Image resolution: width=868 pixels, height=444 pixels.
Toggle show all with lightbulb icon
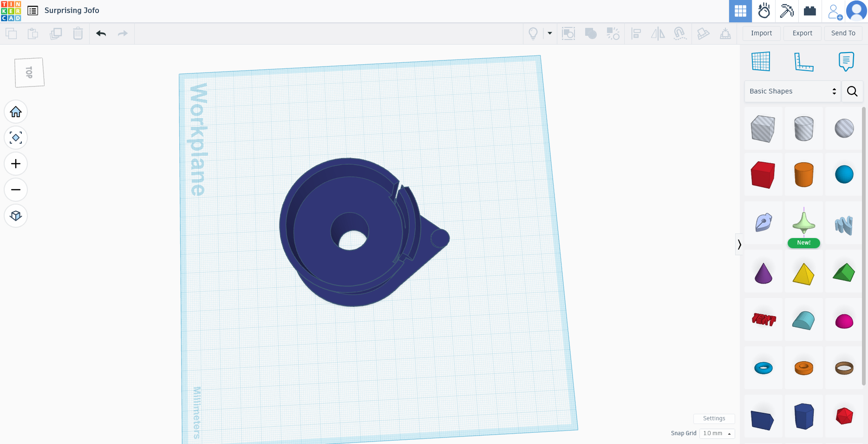[533, 33]
